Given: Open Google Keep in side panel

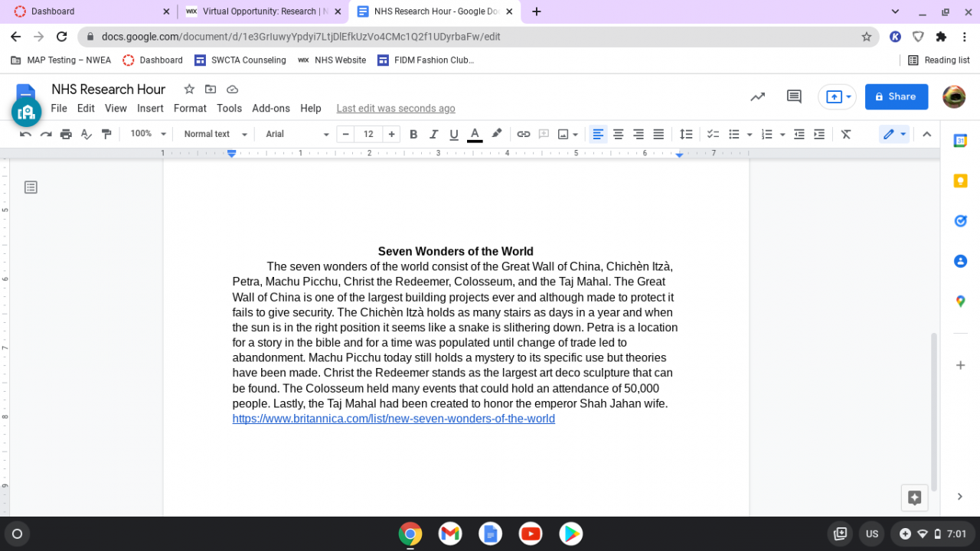Looking at the screenshot, I should pyautogui.click(x=960, y=181).
